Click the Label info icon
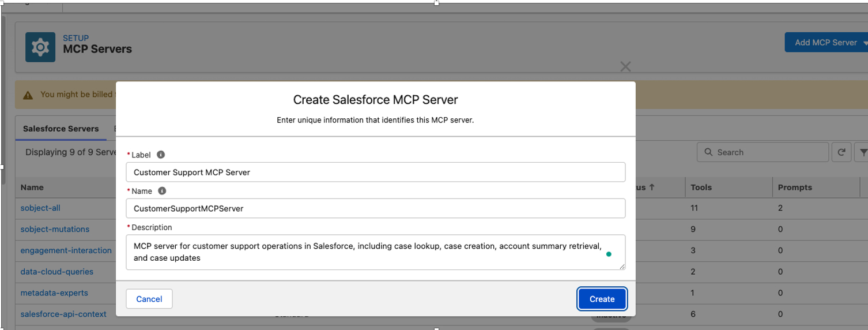 (x=161, y=155)
